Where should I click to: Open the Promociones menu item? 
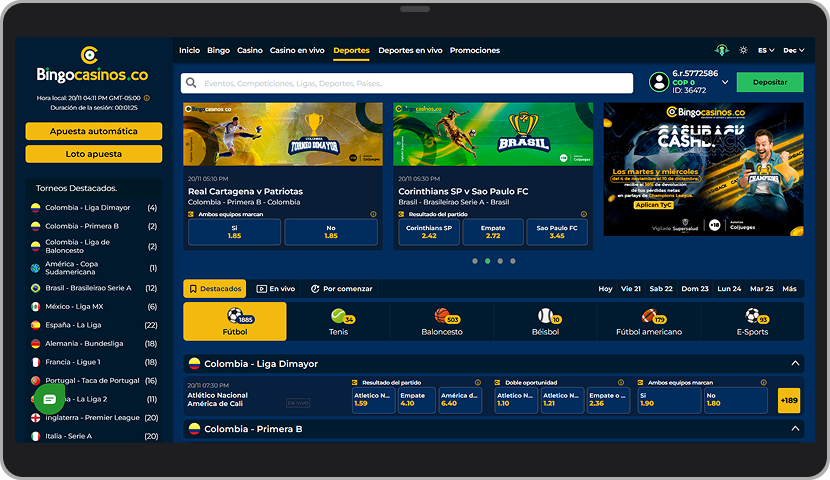pyautogui.click(x=475, y=50)
